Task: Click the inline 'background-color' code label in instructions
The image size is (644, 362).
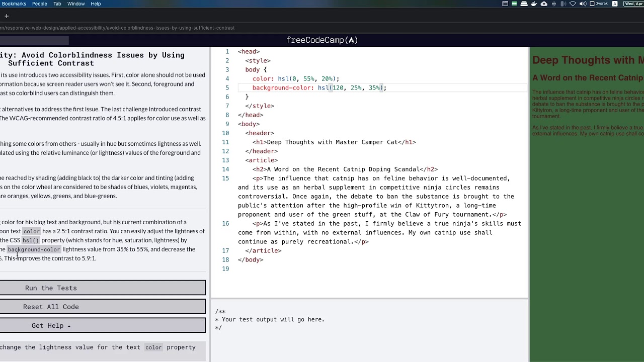Action: point(34,249)
